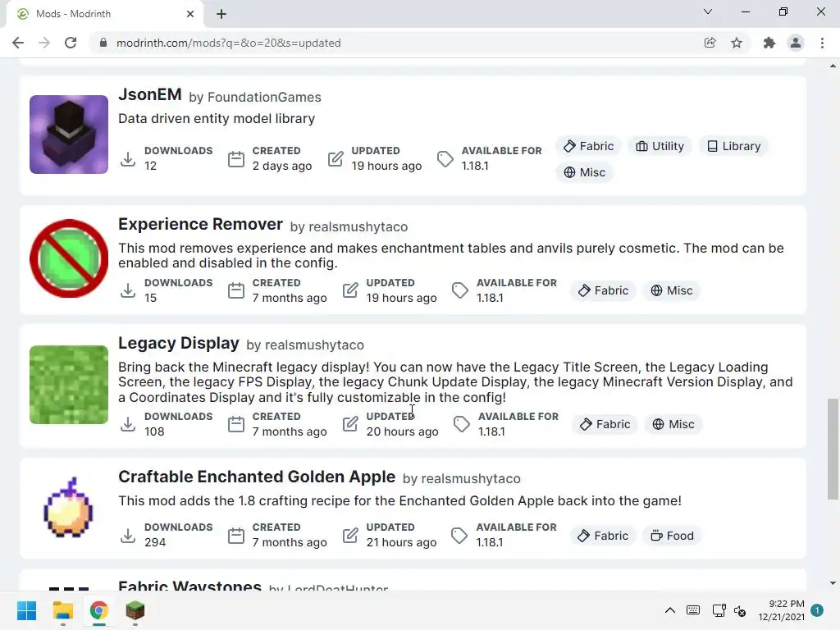Click Legacy Display downloads count 108

tap(154, 431)
